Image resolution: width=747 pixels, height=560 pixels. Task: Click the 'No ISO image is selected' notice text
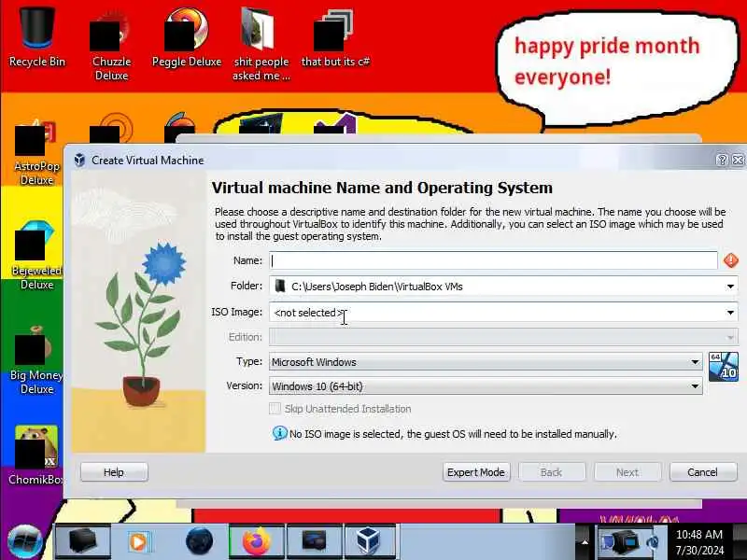point(453,434)
